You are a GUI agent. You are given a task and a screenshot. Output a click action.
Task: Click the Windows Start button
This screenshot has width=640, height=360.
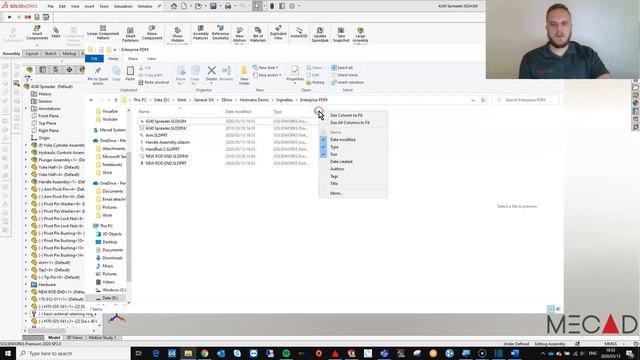(8, 353)
